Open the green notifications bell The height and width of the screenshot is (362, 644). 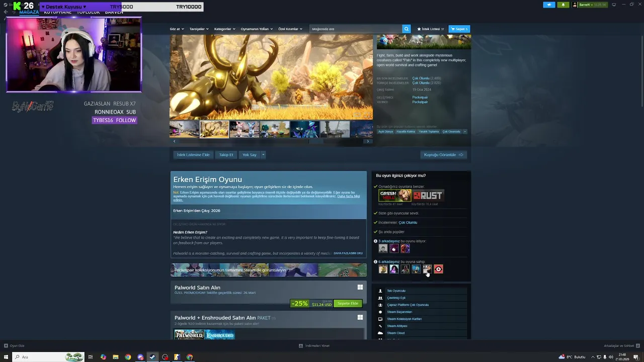pos(562,5)
